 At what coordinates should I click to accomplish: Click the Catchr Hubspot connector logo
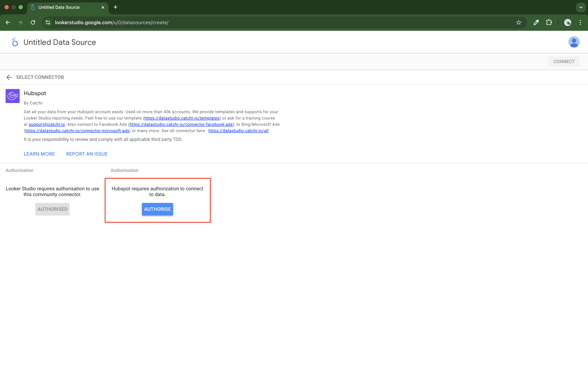[x=13, y=96]
